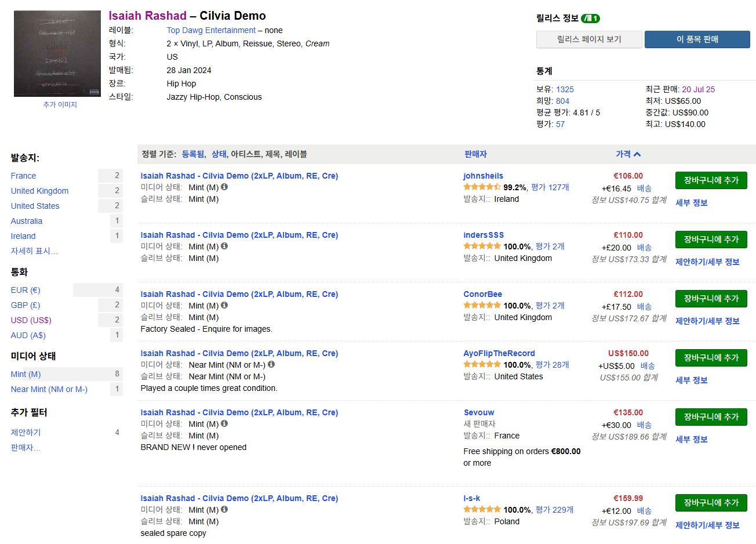Click the price sort arrow icon
Image resolution: width=756 pixels, height=544 pixels.
tap(637, 154)
